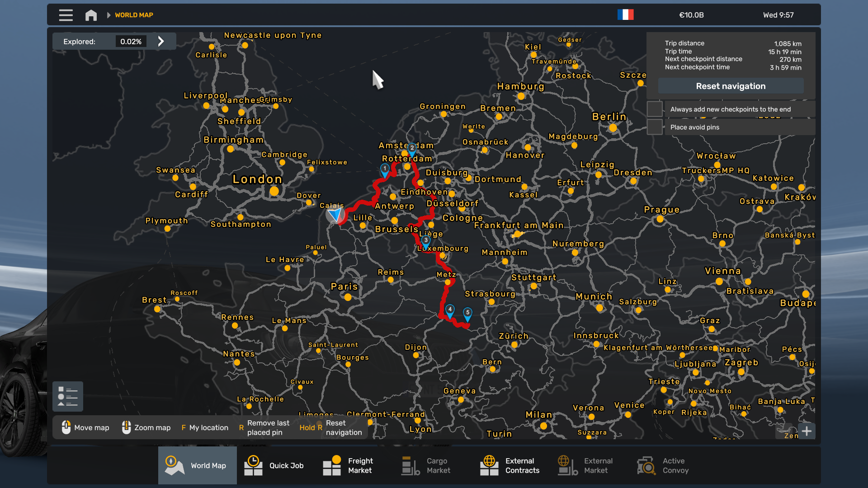This screenshot has height=488, width=868.
Task: Enable always add new checkpoints to end
Action: pyautogui.click(x=655, y=109)
